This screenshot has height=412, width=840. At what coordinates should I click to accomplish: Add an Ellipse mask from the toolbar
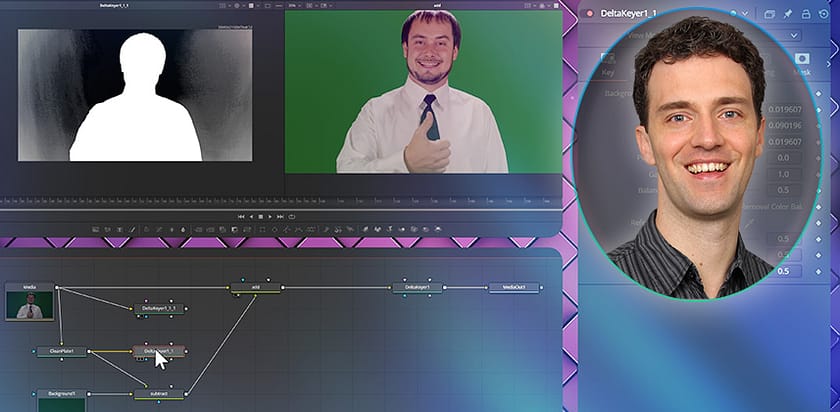click(x=275, y=229)
